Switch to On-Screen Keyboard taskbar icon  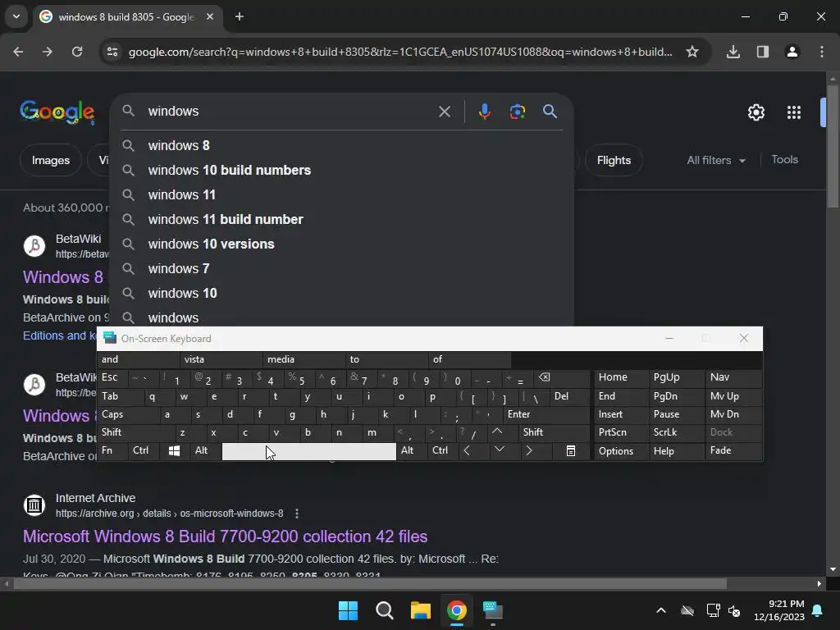[x=493, y=610]
